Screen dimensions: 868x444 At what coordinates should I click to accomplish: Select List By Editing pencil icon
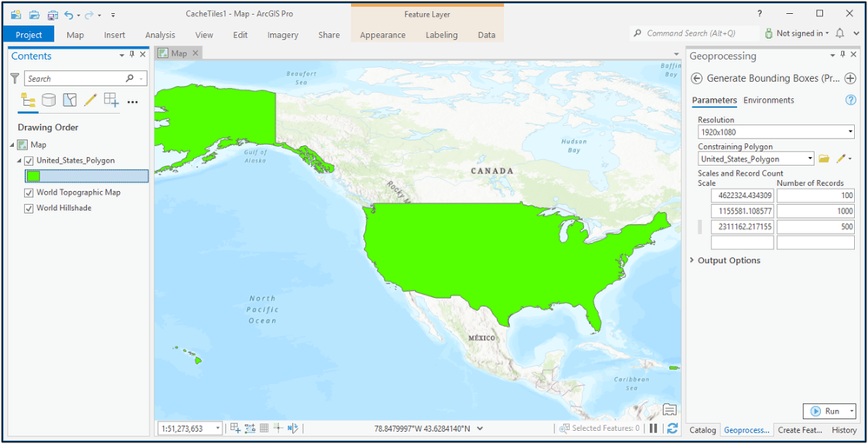tap(90, 100)
